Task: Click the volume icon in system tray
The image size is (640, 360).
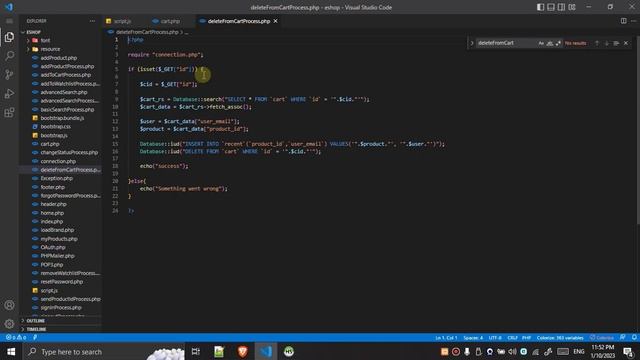Action: tap(512, 351)
